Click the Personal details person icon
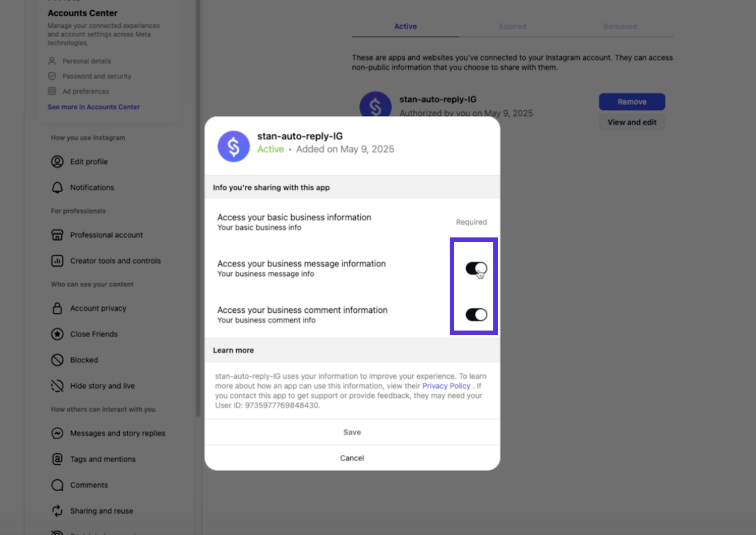Screen dimensions: 756x535 click(52, 61)
